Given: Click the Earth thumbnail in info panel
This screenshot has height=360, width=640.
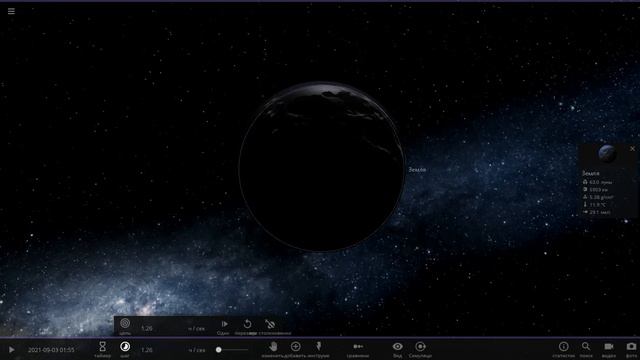Looking at the screenshot, I should (x=607, y=154).
